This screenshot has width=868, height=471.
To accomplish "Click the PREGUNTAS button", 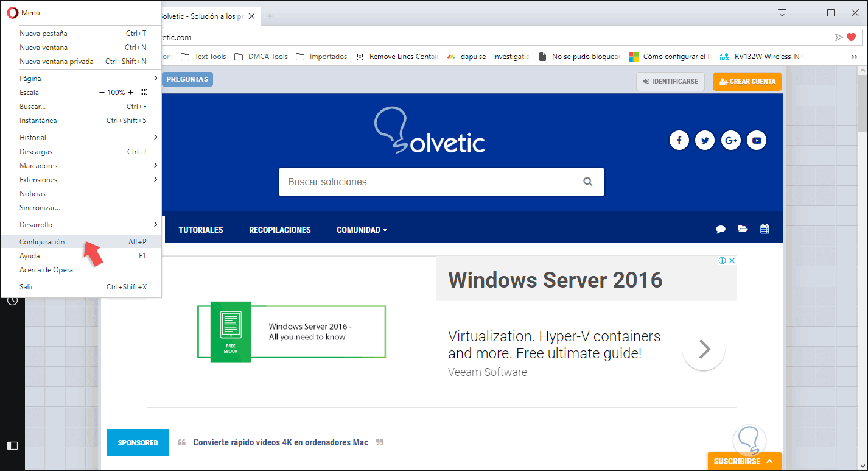I will (x=187, y=79).
